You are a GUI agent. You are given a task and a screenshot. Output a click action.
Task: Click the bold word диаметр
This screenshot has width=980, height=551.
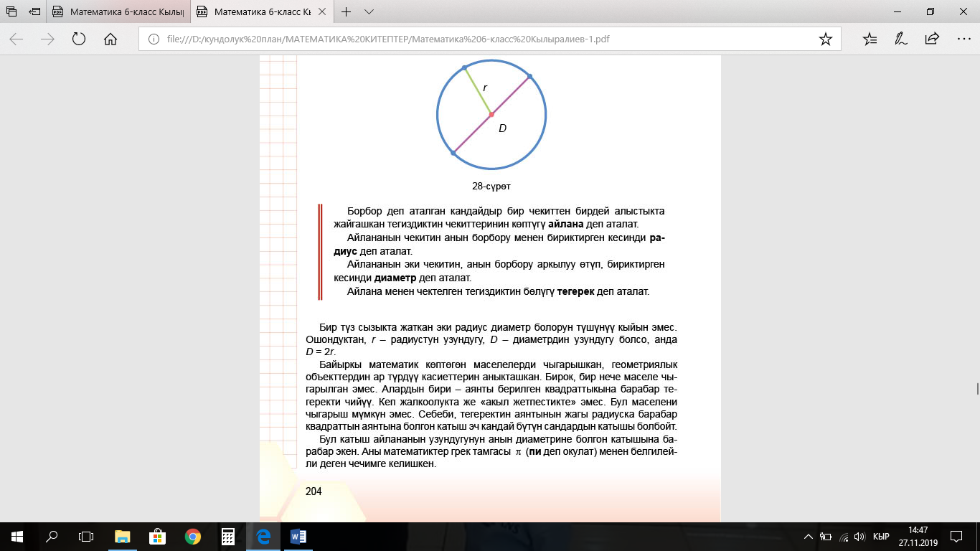point(395,278)
